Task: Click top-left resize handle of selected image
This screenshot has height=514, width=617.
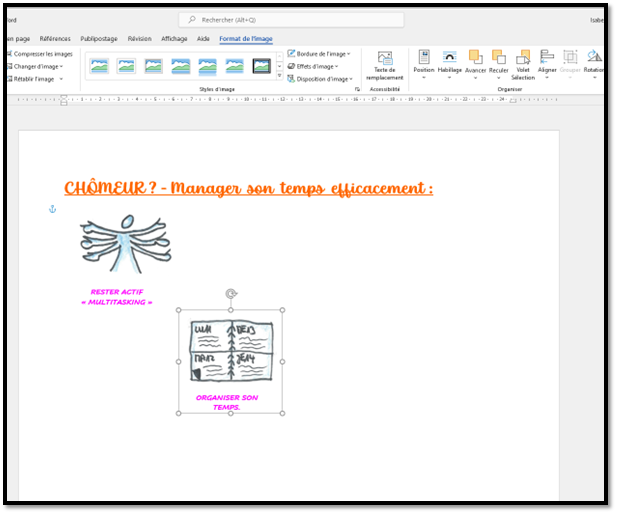Action: tap(179, 310)
